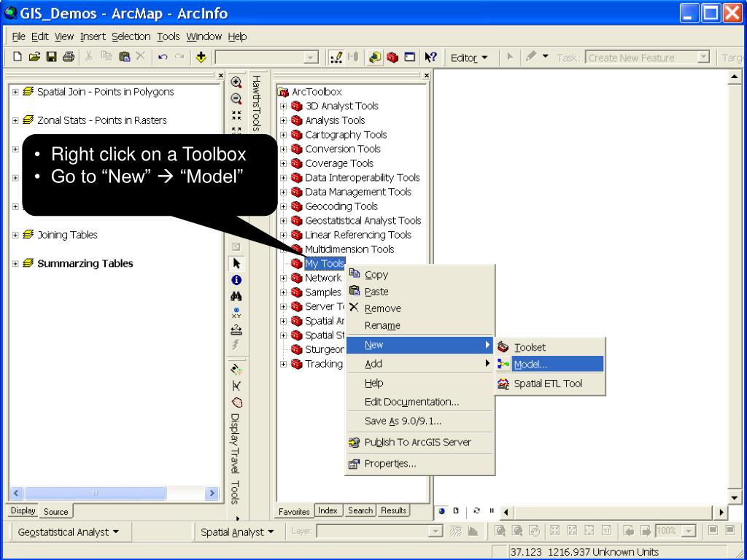Click the Go To XY tool
Screen dimensions: 747x560
pyautogui.click(x=236, y=313)
